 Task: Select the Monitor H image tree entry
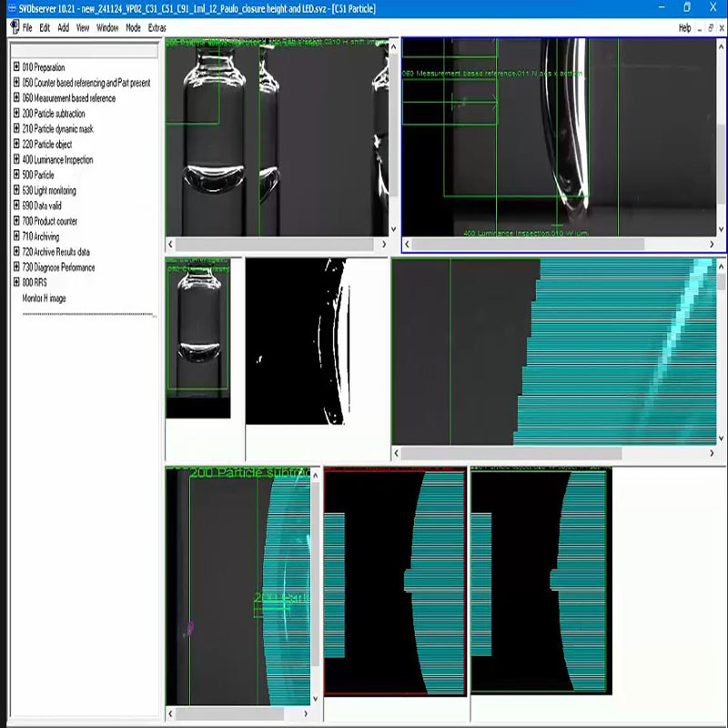(x=44, y=298)
